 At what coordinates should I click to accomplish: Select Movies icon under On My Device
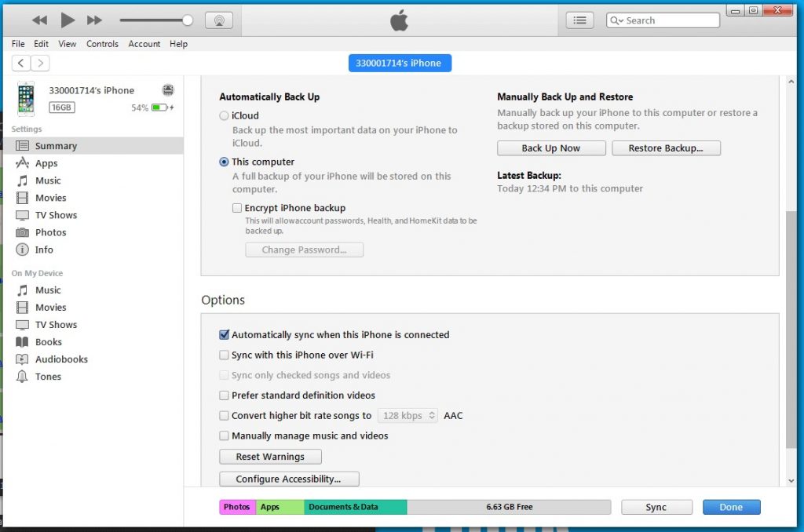pos(22,308)
